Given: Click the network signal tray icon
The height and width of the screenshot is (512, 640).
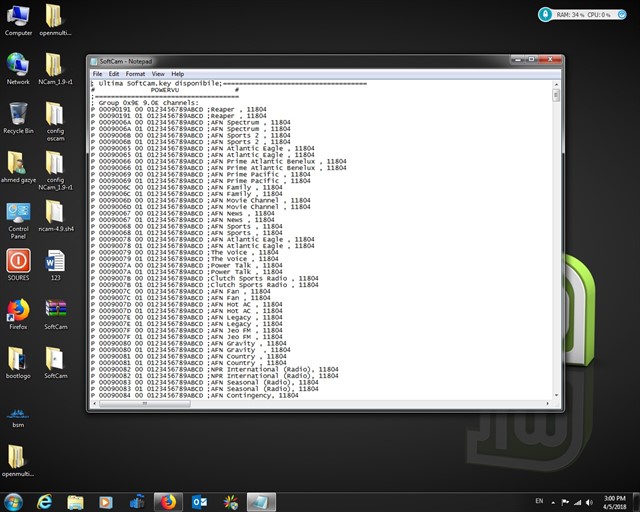Looking at the screenshot, I should 578,502.
